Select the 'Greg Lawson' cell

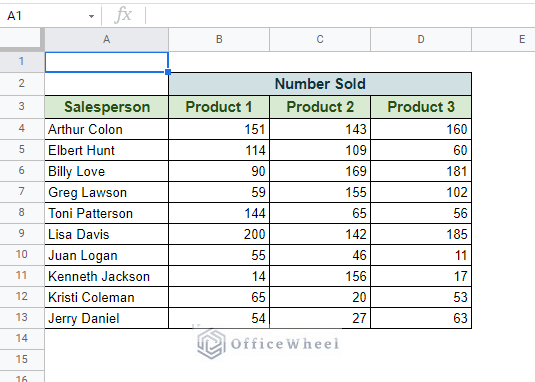106,192
